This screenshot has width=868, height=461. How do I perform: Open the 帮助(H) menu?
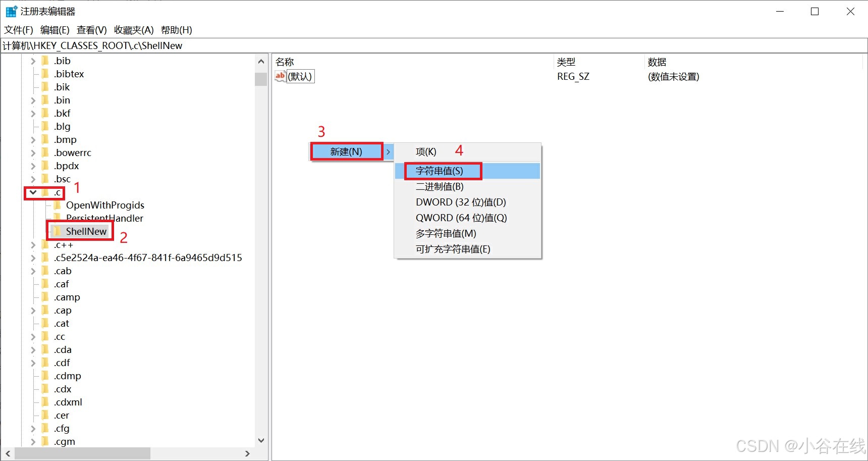[x=177, y=30]
